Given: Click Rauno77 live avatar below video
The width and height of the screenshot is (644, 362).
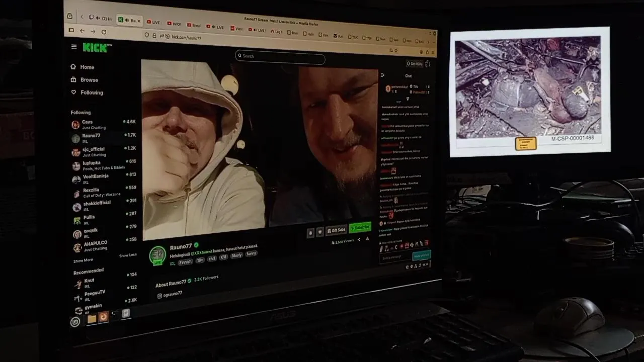Looking at the screenshot, I should [x=158, y=255].
